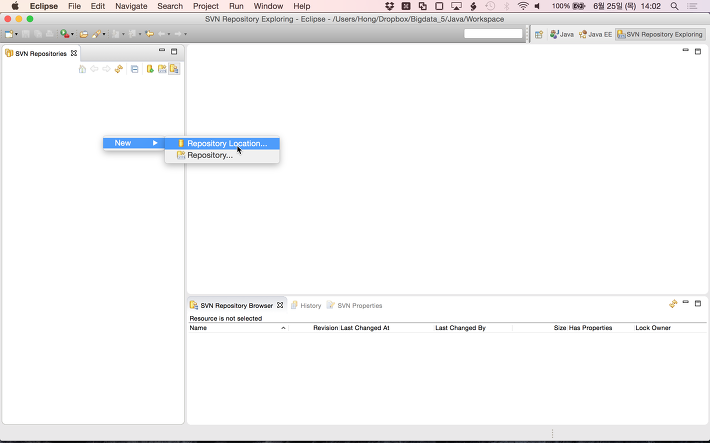
Task: Click the Last Edit Location arrow icon
Action: click(149, 34)
